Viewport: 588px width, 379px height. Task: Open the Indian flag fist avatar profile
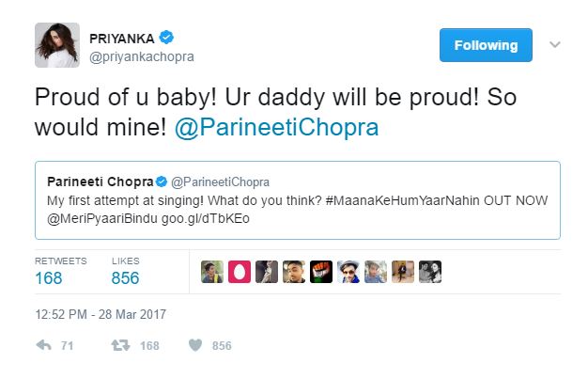coord(321,272)
